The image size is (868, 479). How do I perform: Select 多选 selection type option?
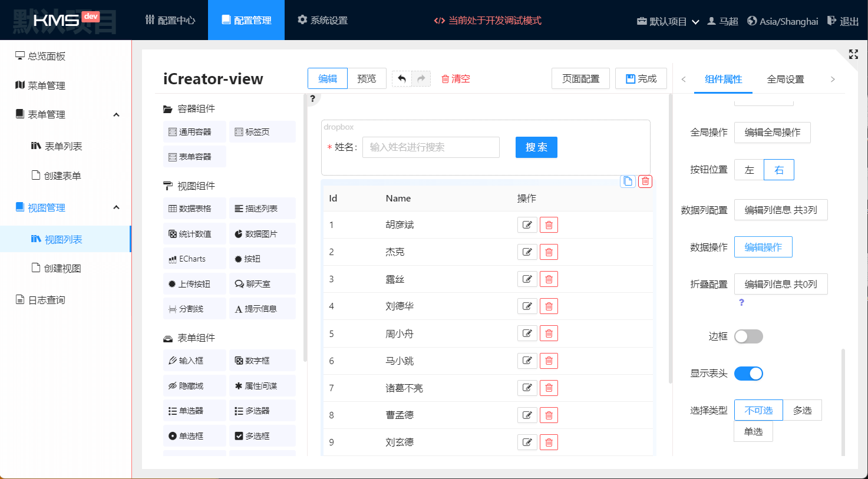point(802,411)
